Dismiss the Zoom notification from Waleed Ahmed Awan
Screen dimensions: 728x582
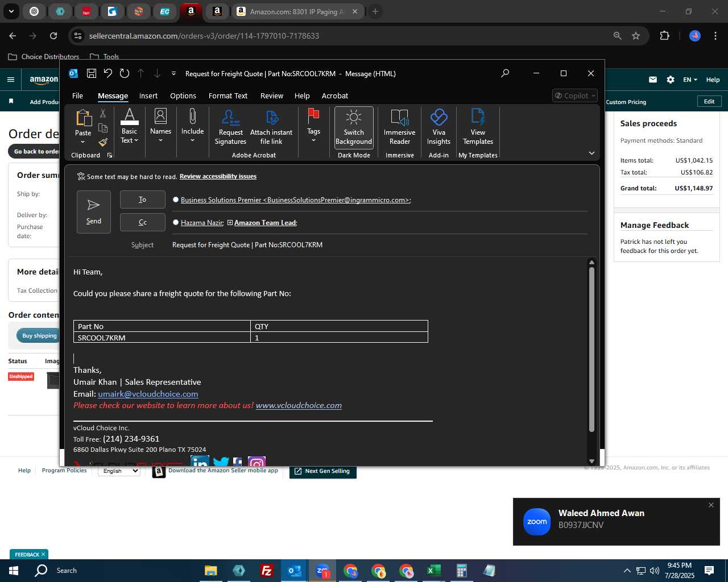[711, 505]
